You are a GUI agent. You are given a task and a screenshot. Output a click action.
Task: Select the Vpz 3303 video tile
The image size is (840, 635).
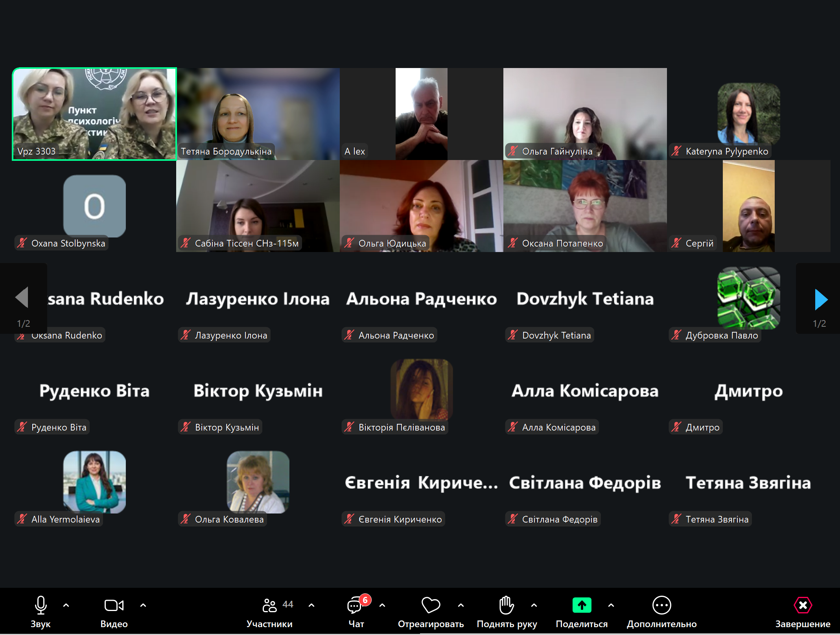coord(94,114)
